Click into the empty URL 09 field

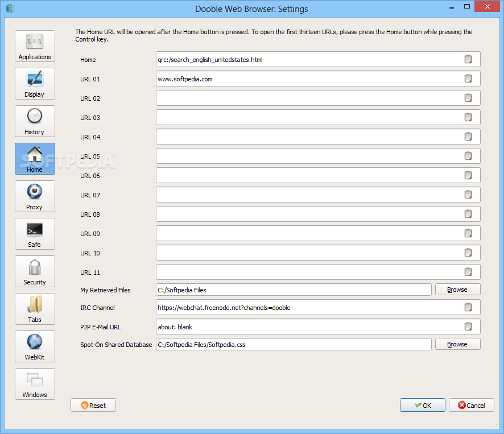point(318,233)
